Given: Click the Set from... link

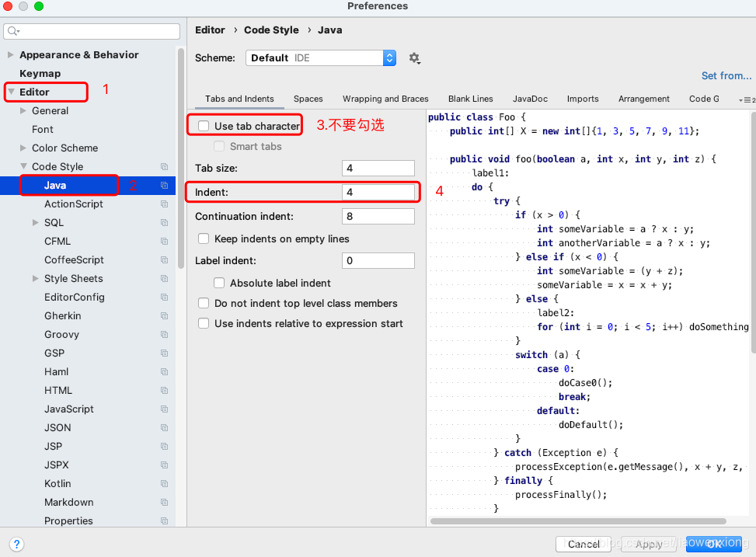Looking at the screenshot, I should point(726,75).
